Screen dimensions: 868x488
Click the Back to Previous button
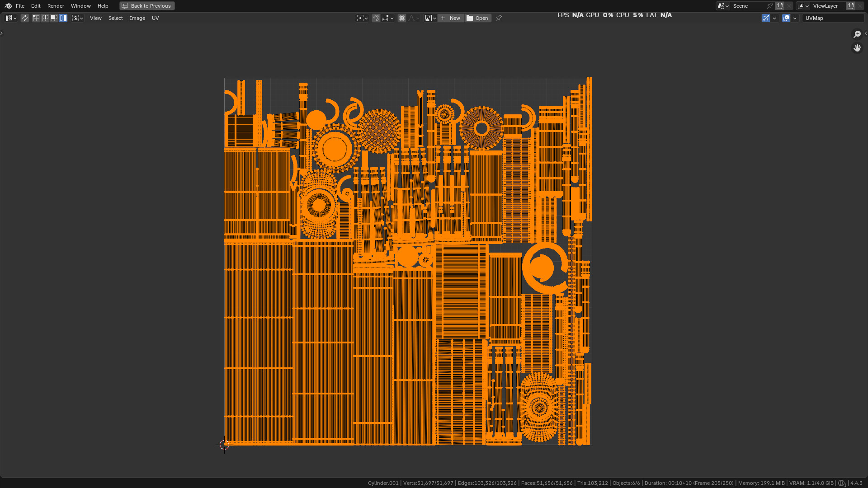coord(147,6)
